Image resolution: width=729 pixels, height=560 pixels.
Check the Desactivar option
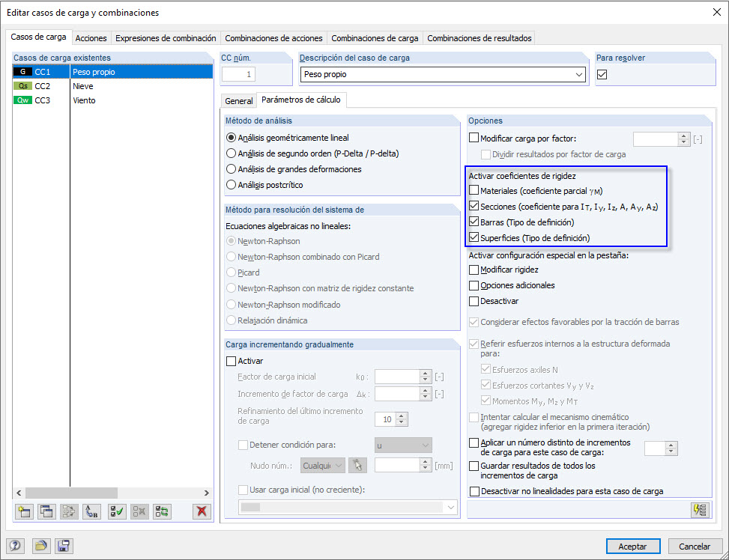(474, 301)
